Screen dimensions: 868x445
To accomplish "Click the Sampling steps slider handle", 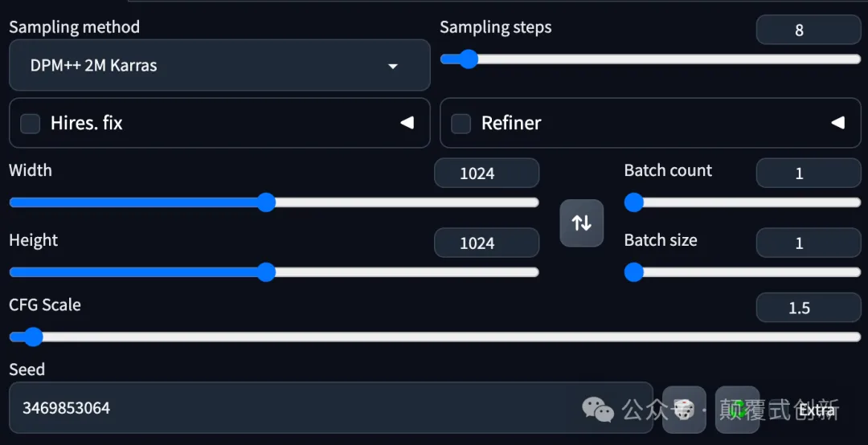I will 469,59.
